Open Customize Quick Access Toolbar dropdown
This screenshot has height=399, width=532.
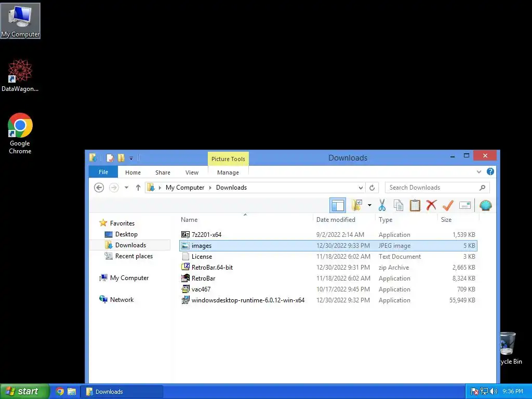[x=131, y=158]
